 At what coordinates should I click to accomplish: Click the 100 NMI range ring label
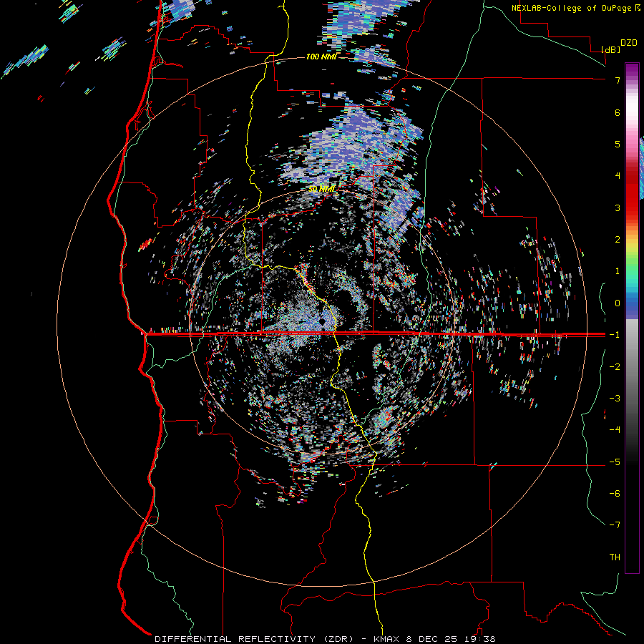click(x=321, y=57)
